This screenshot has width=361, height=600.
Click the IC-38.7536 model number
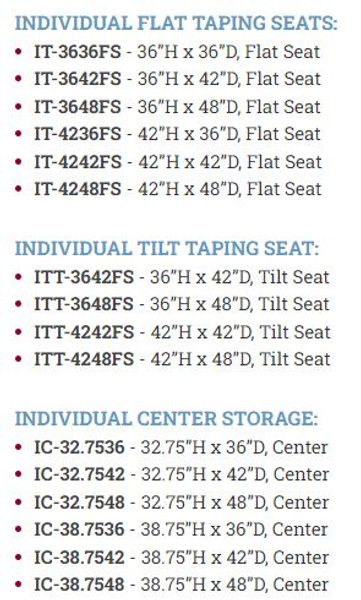(x=80, y=530)
